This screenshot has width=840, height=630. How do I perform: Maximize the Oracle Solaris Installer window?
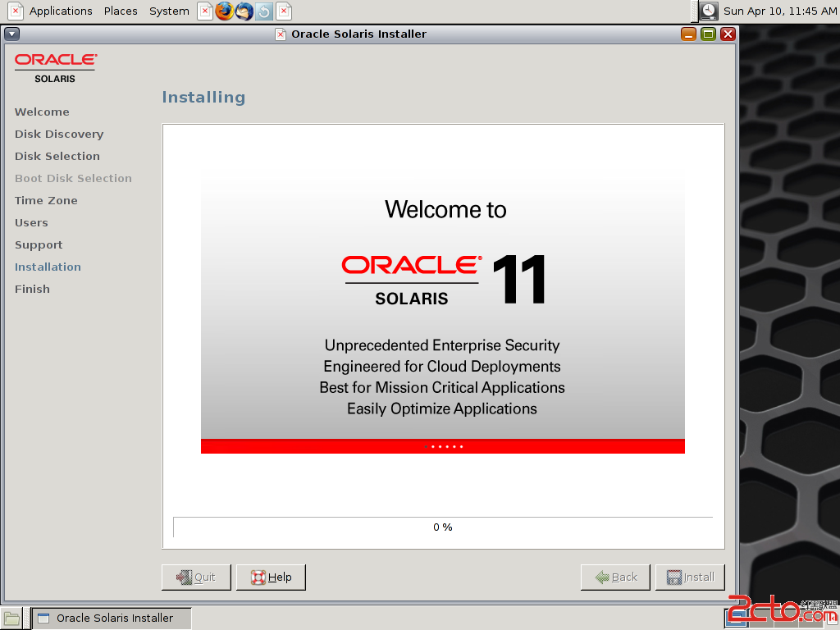point(708,34)
